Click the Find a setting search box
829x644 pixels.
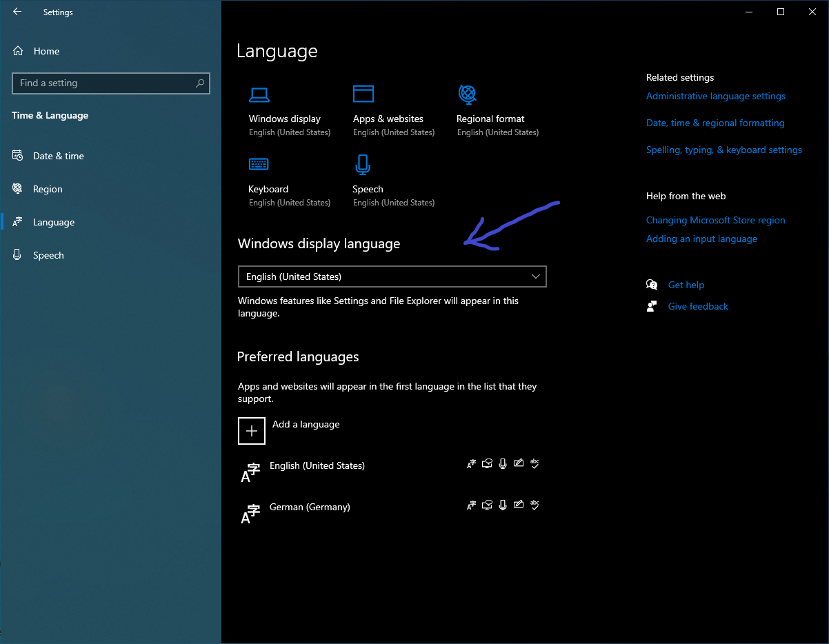tap(111, 83)
